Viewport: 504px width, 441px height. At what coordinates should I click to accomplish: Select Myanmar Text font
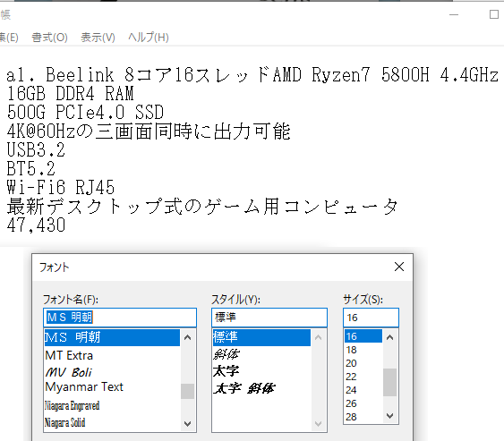[112, 387]
